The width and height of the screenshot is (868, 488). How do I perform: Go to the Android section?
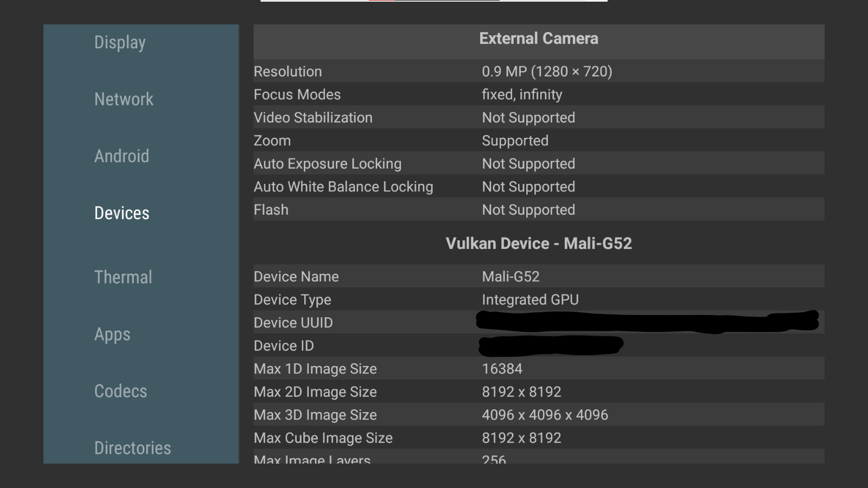coord(122,156)
